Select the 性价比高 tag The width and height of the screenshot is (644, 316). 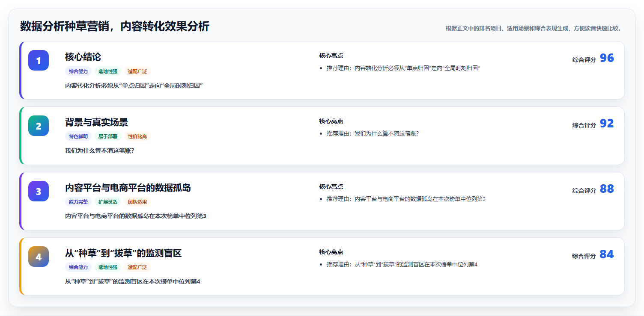[137, 137]
